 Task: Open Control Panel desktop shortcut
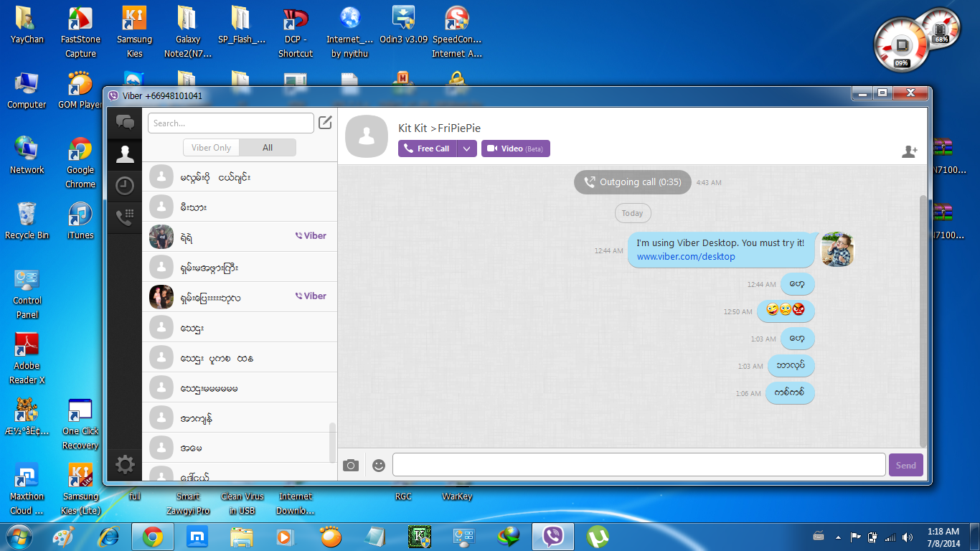tap(27, 293)
